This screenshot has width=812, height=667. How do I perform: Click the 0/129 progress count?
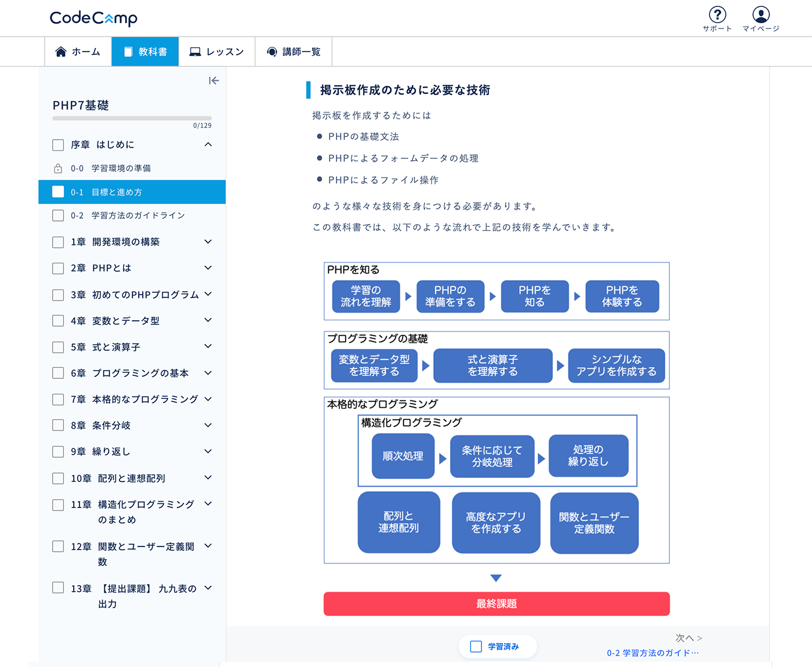point(202,126)
